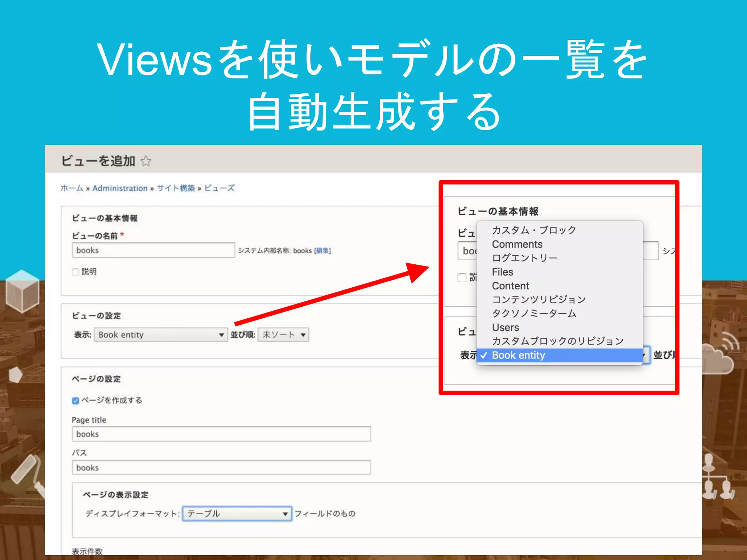Select カスタム・ブロック in the dropdown list

[560, 230]
